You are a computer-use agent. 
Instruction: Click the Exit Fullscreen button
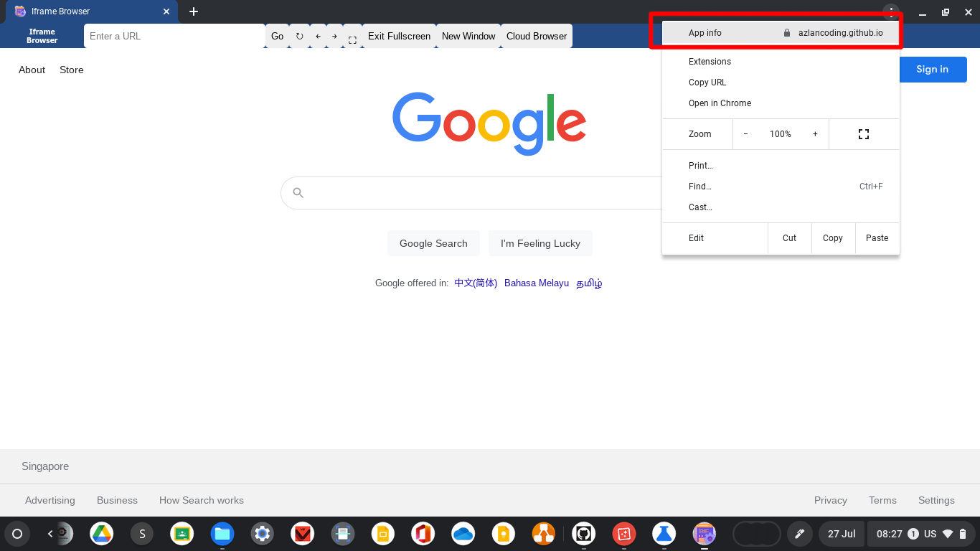tap(399, 36)
